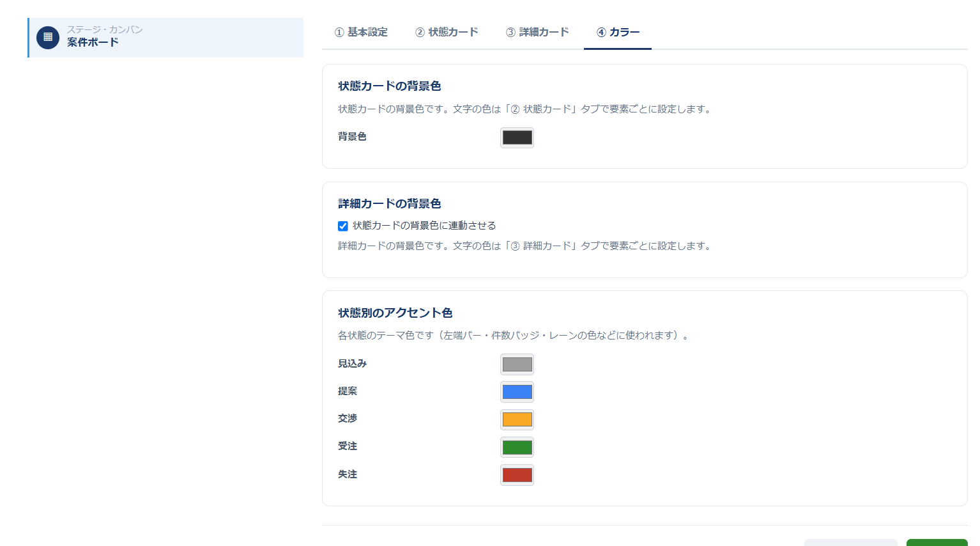The width and height of the screenshot is (980, 546).
Task: Go to the ③ 詳細カード tab
Action: coord(537,32)
